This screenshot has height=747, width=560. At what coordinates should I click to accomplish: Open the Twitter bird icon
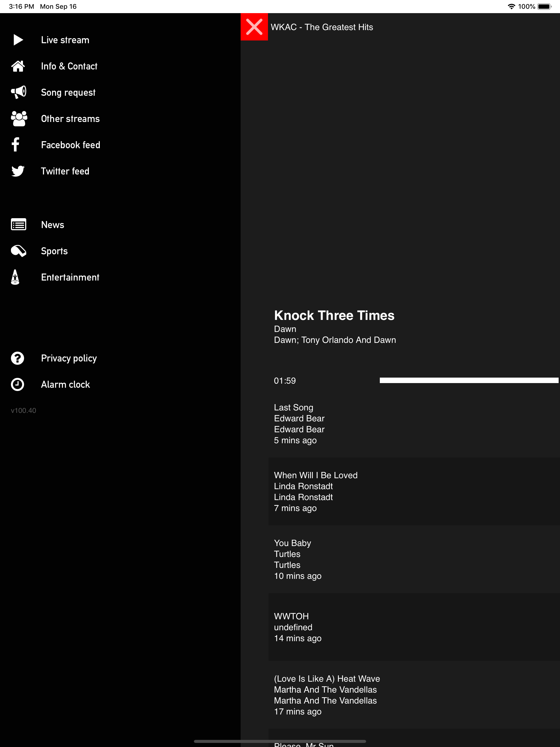click(x=18, y=171)
